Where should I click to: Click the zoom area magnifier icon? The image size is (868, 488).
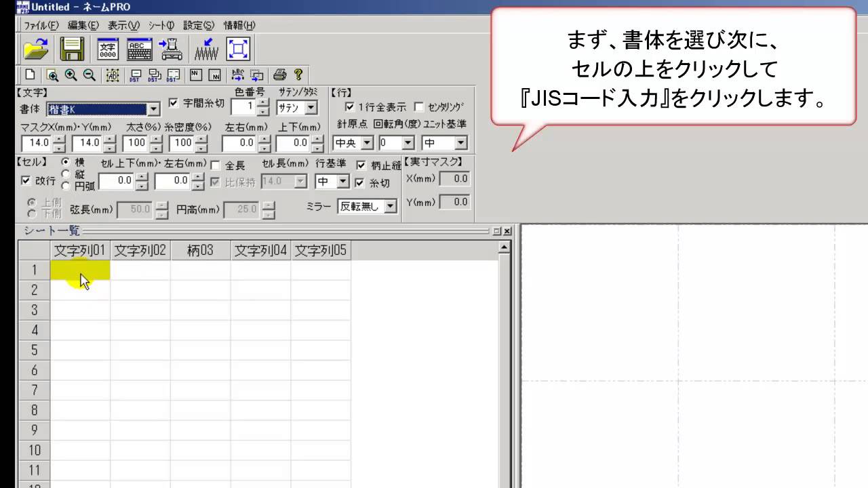pyautogui.click(x=52, y=75)
